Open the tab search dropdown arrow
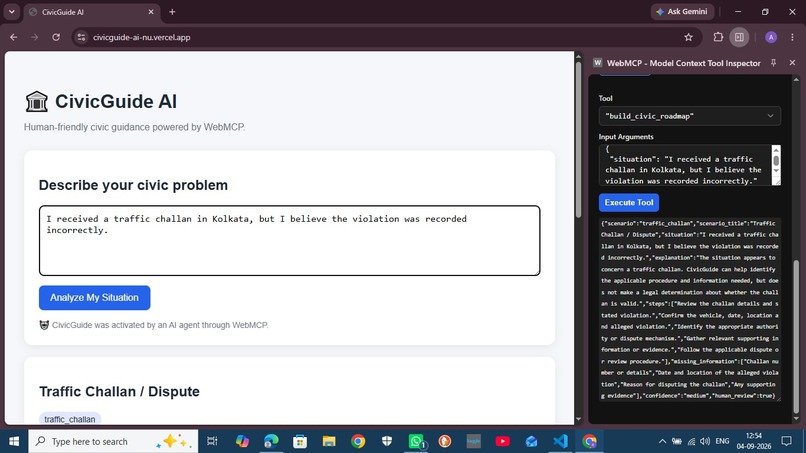 pos(11,11)
